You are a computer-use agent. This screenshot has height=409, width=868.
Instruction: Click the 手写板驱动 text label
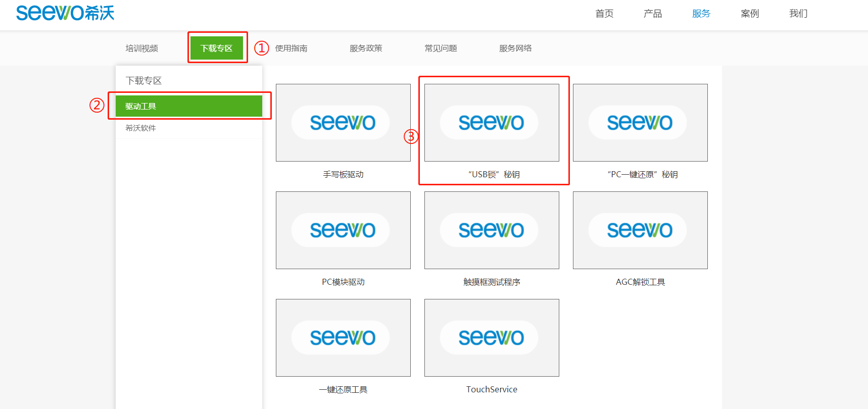tap(343, 174)
